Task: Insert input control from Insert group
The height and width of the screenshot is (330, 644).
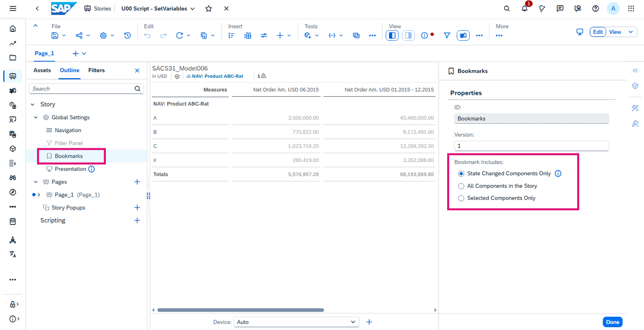Action: tap(264, 35)
